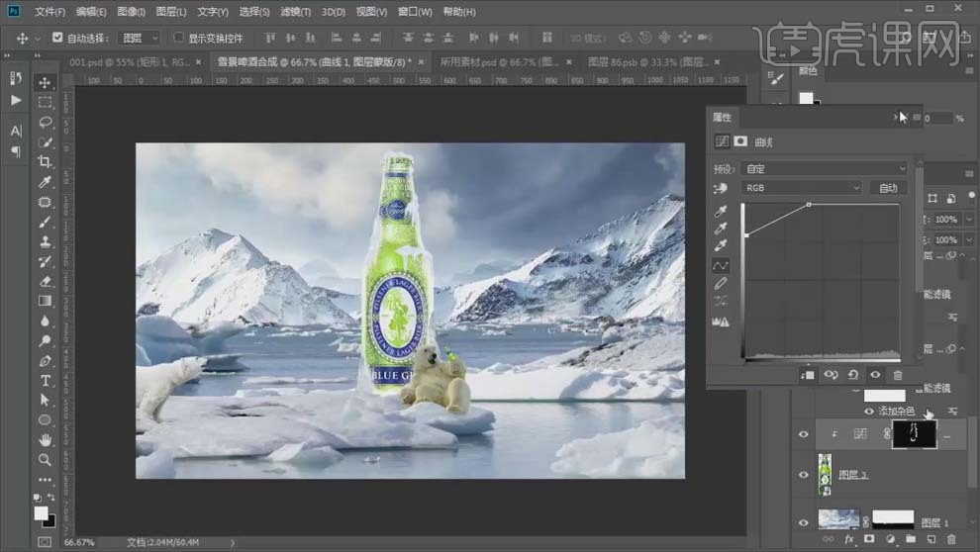Screen dimensions: 980x552
Task: Open the RGB channel dropdown
Action: (x=802, y=188)
